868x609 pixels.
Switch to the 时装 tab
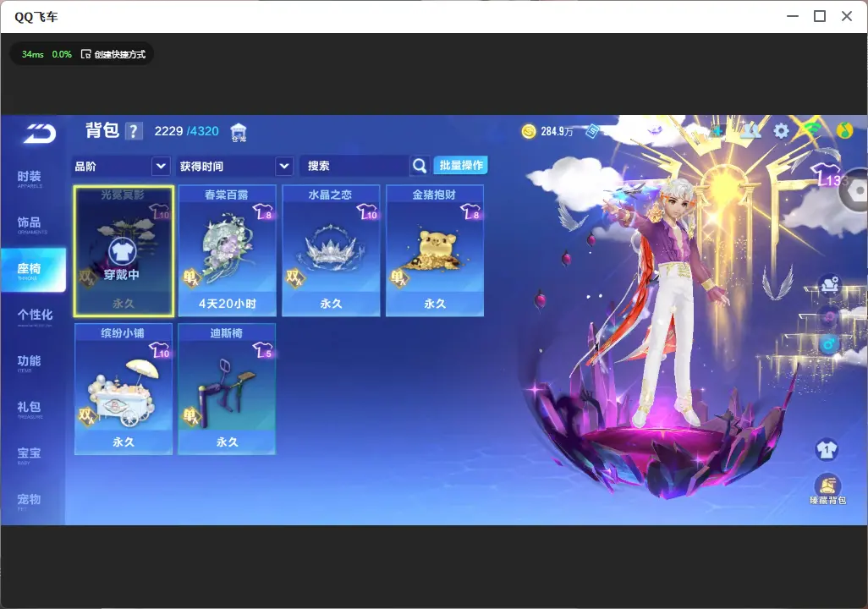point(30,178)
